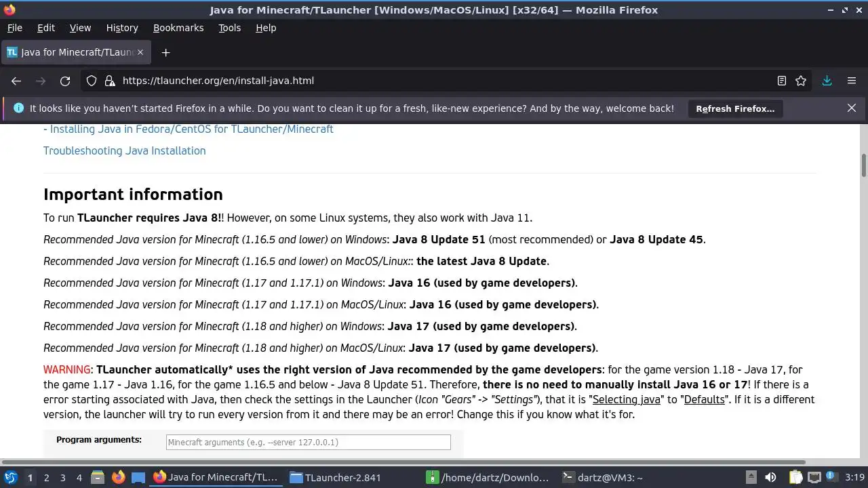
Task: Open a new tab with plus button
Action: click(x=165, y=52)
